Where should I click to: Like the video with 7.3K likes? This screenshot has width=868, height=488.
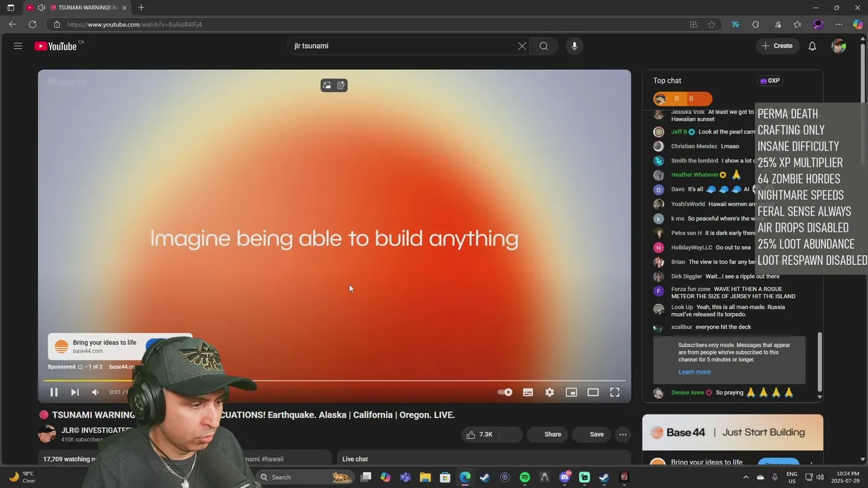[479, 434]
